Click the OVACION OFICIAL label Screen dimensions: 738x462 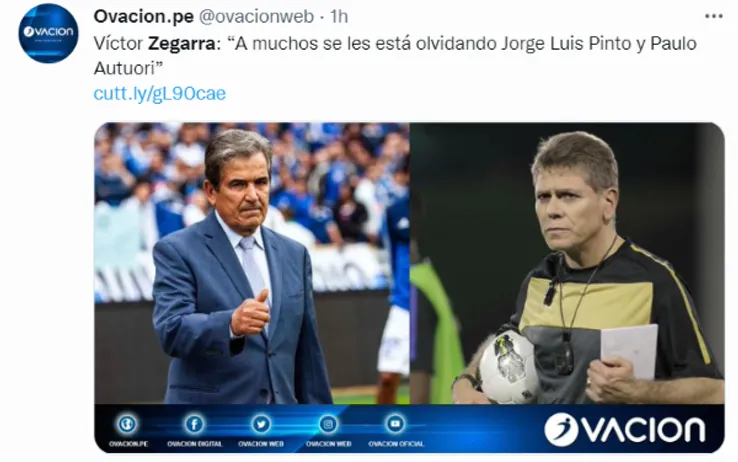pyautogui.click(x=396, y=444)
